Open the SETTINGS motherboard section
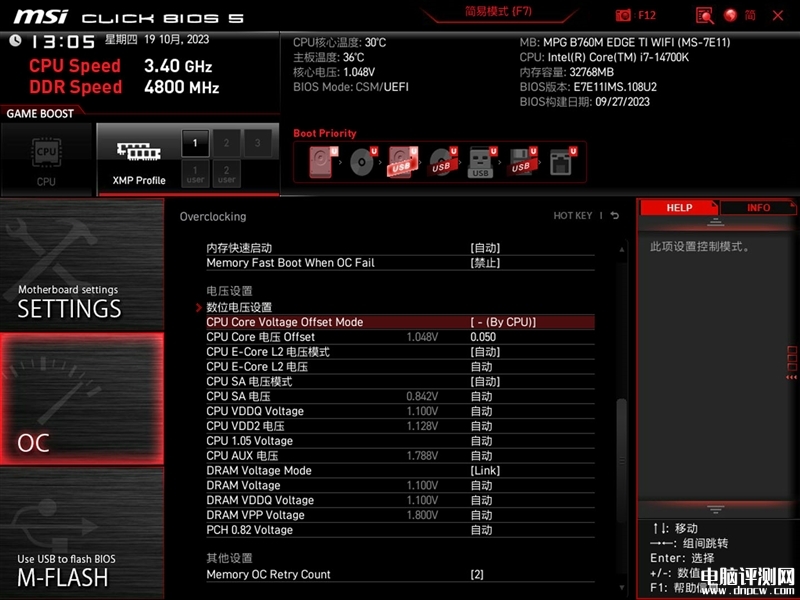 point(69,300)
